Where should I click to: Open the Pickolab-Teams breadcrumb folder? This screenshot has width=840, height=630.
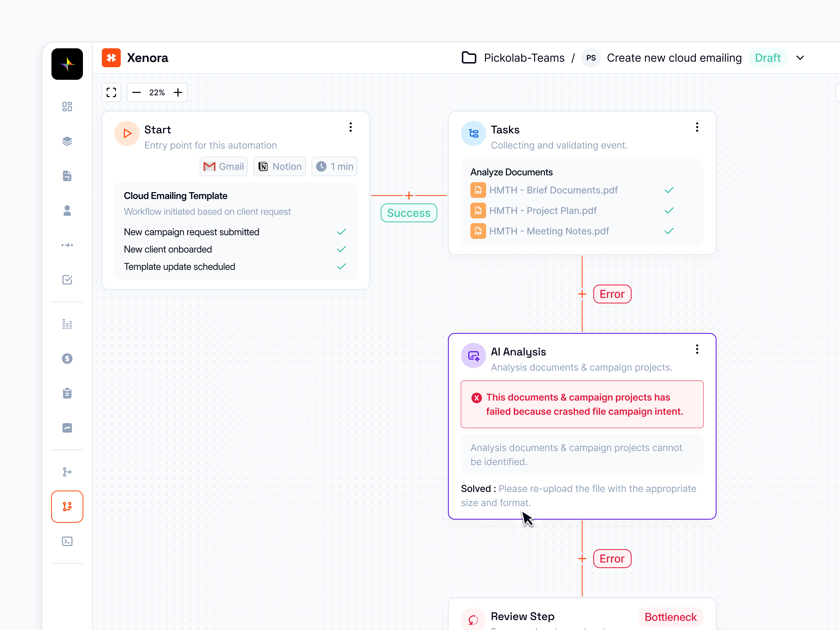524,58
